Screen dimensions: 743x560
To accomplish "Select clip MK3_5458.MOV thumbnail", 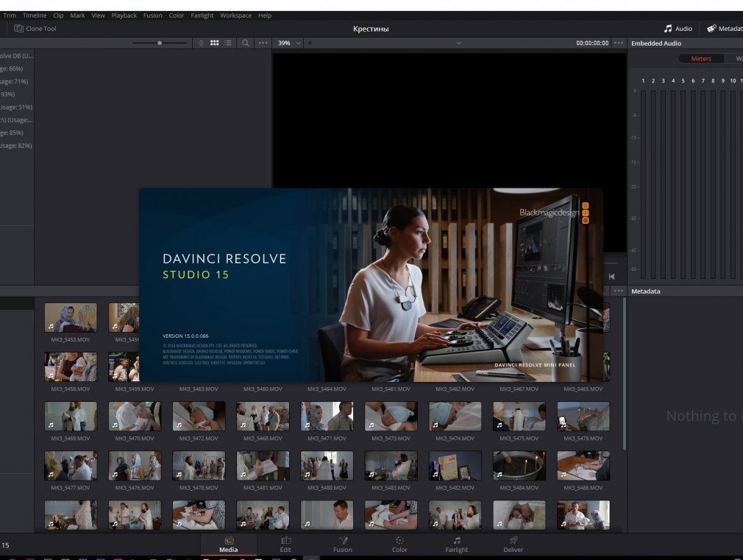I will (71, 366).
